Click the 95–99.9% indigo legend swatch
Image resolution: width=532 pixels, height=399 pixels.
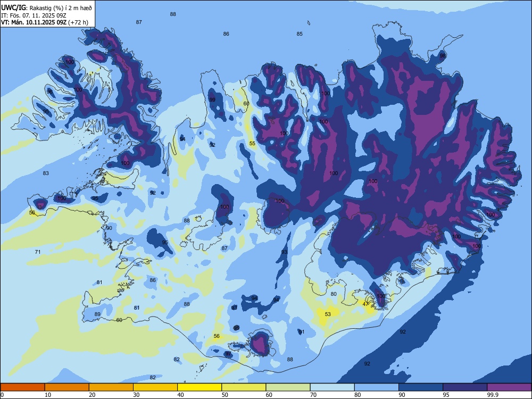tap(465, 387)
